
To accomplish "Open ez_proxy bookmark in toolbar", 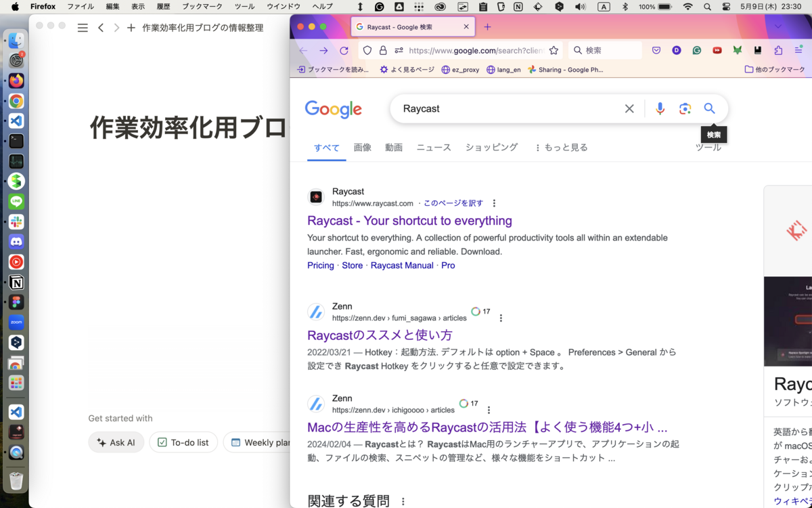I will click(460, 69).
